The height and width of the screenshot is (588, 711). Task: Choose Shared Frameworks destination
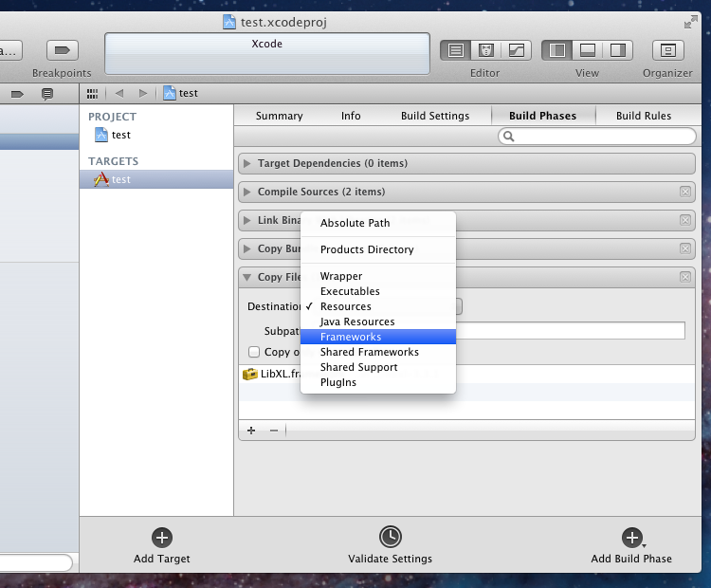pos(378,352)
